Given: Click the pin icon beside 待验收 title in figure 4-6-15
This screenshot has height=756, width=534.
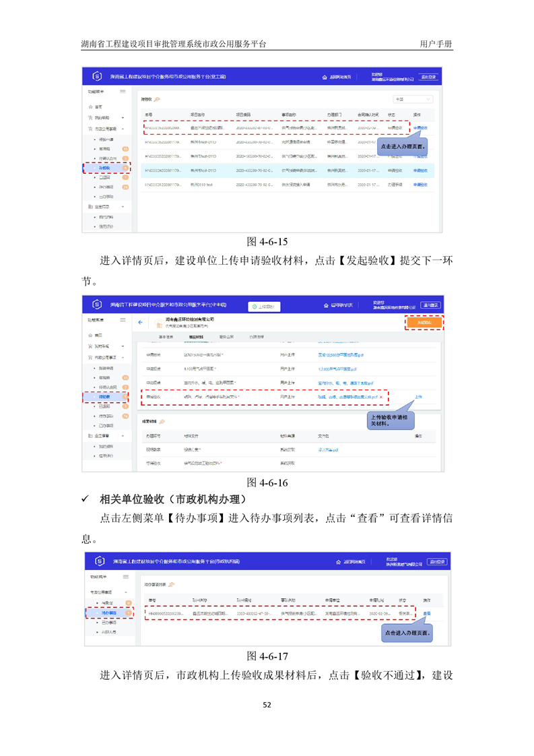Looking at the screenshot, I should [x=157, y=99].
